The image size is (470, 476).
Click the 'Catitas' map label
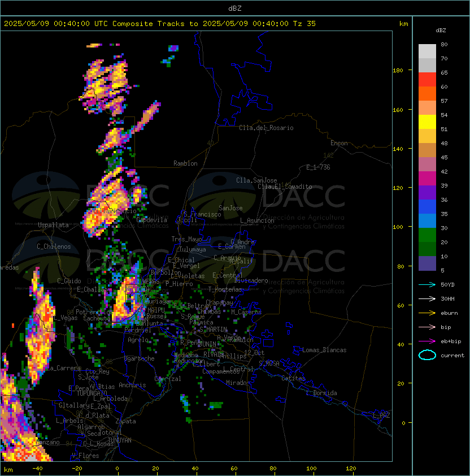tap(293, 378)
